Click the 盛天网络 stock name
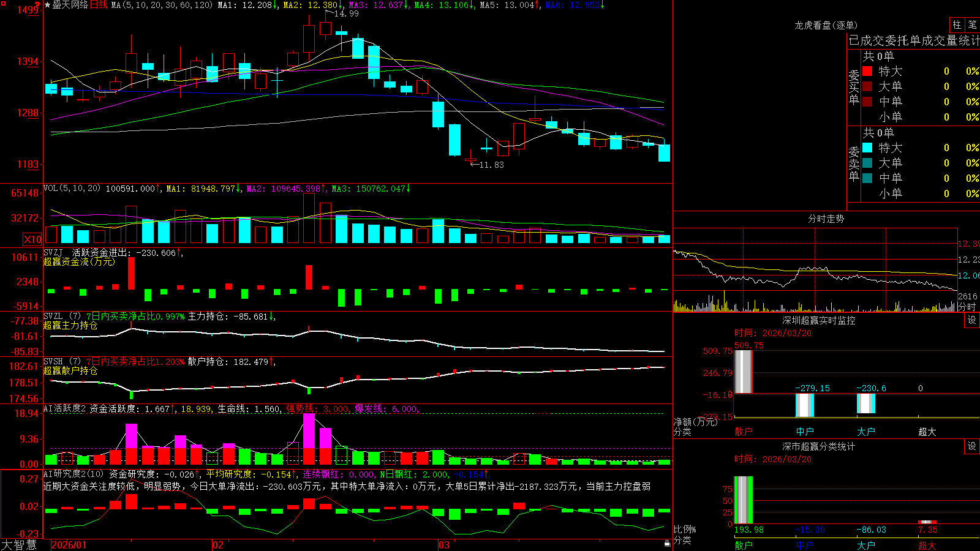 click(x=70, y=5)
